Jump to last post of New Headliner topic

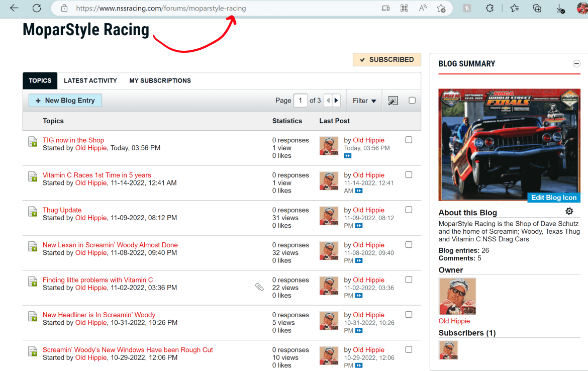point(359,330)
